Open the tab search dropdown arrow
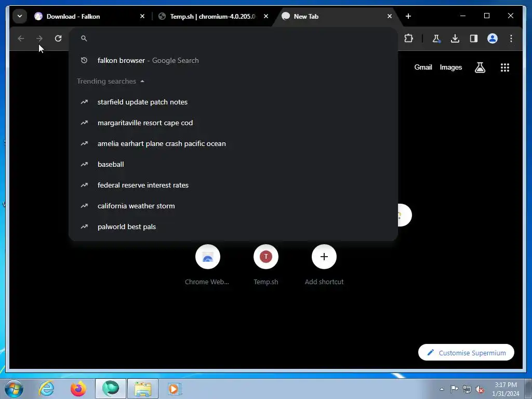This screenshot has width=532, height=399. click(20, 16)
